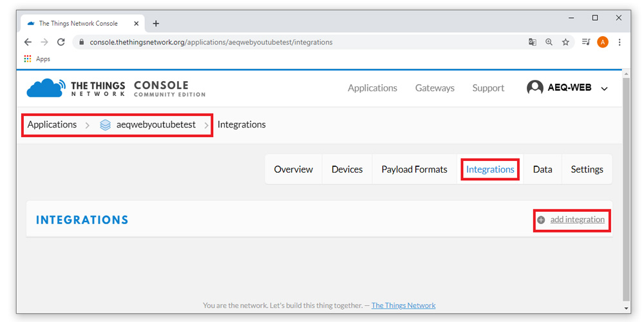Screen dimensions: 644x322
Task: Click the zoom magnifier icon in address bar
Action: 549,42
